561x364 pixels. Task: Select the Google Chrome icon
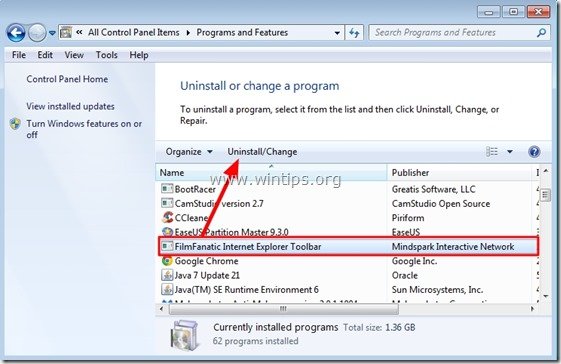pyautogui.click(x=167, y=261)
